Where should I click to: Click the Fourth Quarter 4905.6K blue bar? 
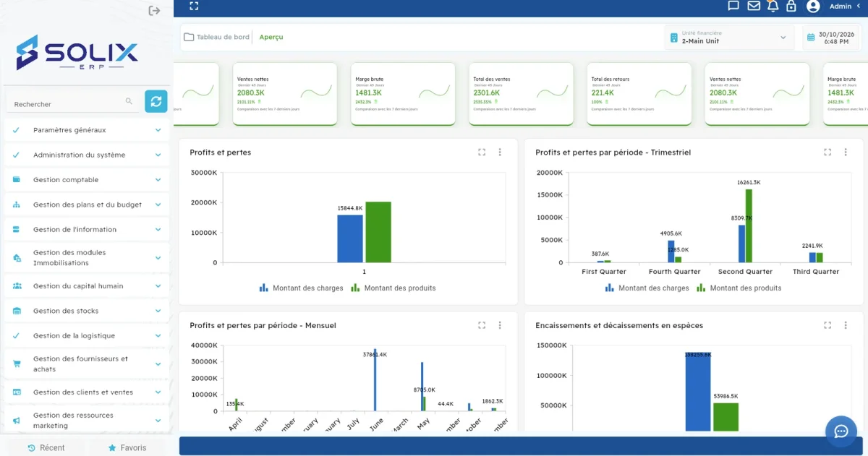(671, 251)
